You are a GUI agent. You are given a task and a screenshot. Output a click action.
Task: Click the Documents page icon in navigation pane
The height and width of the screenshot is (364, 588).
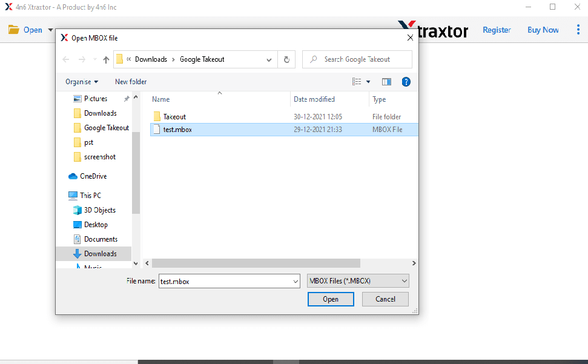pos(78,239)
